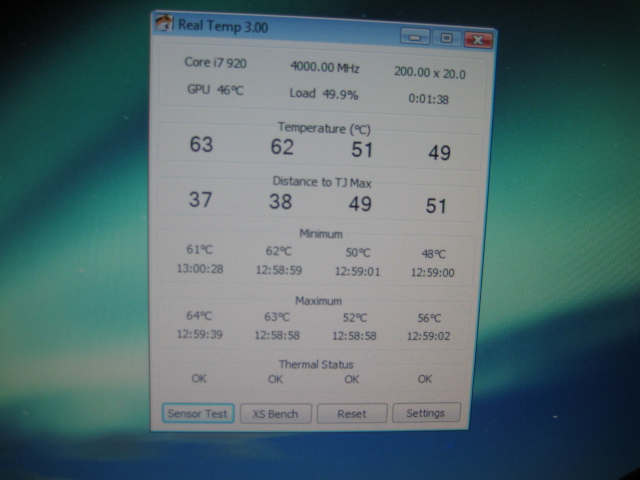Click the core temperature reading 62
640x480 pixels.
pos(282,147)
